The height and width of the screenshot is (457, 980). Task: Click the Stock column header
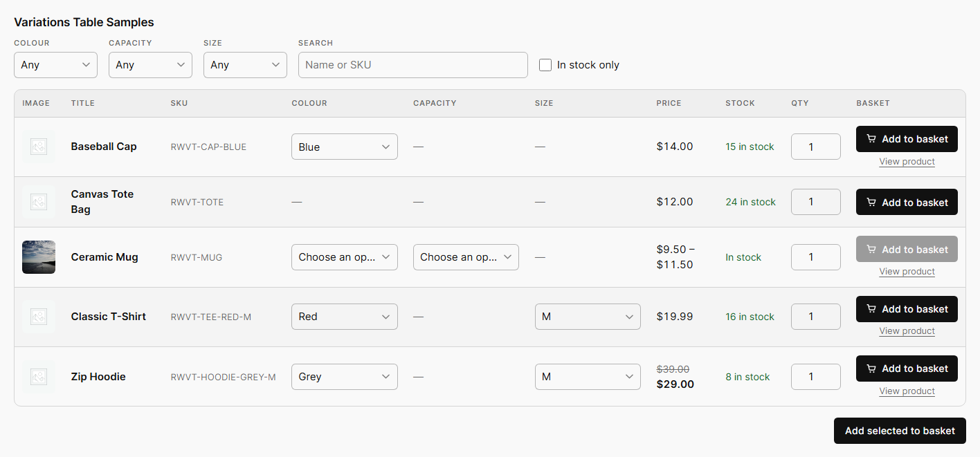click(x=741, y=103)
